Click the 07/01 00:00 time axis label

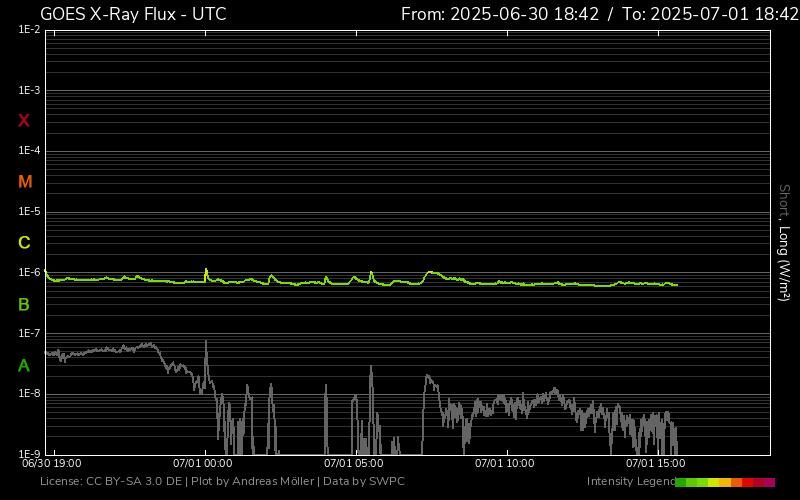(202, 464)
